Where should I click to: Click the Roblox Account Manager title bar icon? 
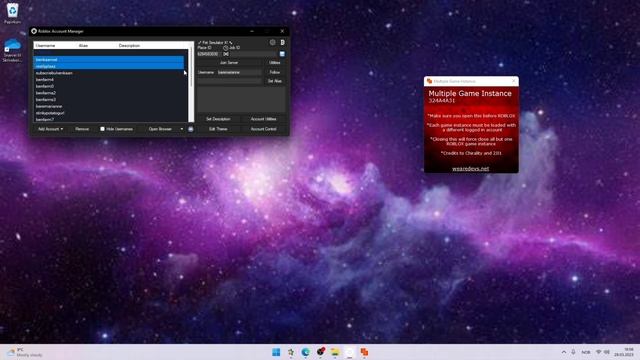pos(34,31)
